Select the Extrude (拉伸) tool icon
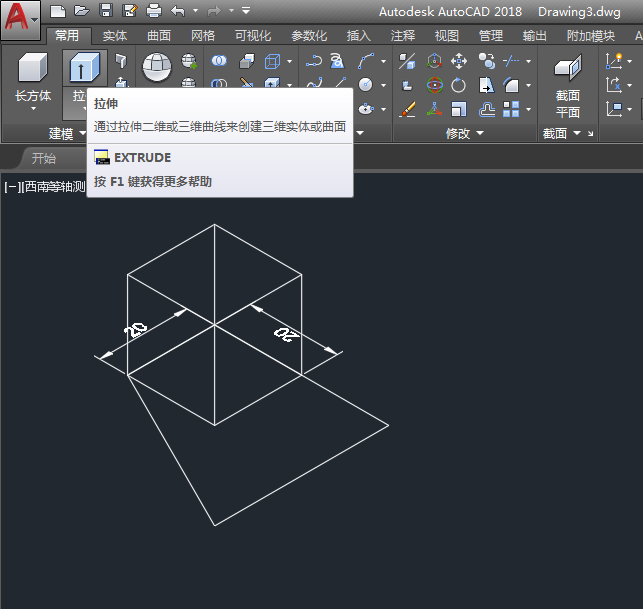Screen dimensions: 643x609 click(85, 68)
